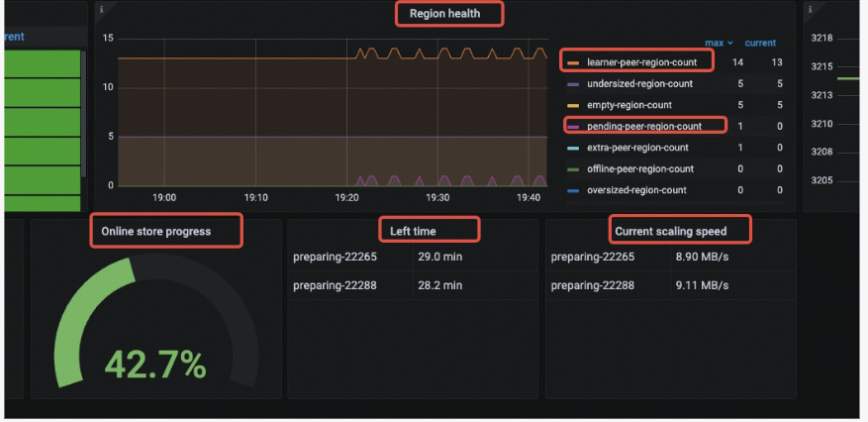Click the 19:20 time axis label
Screen dimensions: 868x422
pos(346,197)
